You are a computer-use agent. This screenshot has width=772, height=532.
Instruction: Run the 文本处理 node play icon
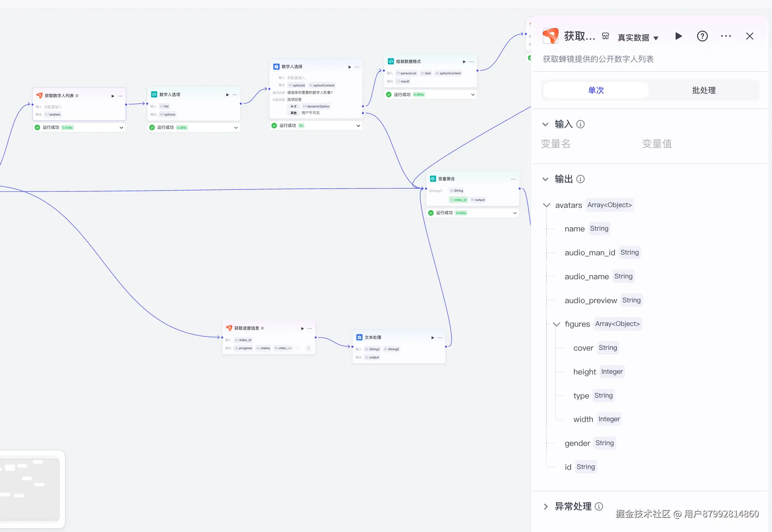(433, 338)
